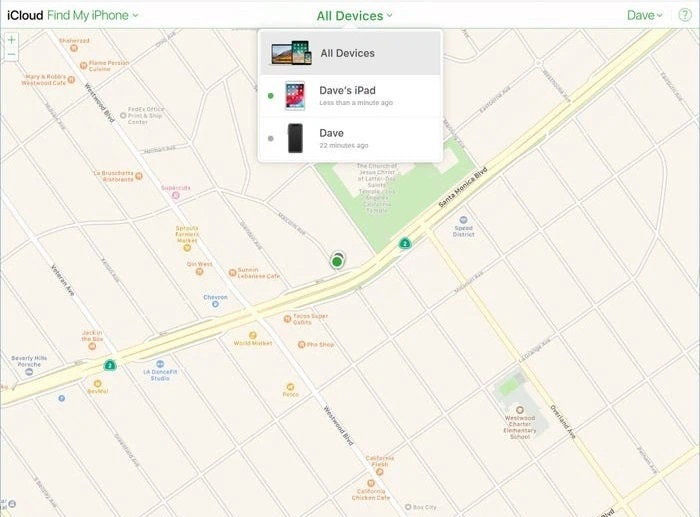Image resolution: width=700 pixels, height=517 pixels.
Task: Choose the offline Dave iPhone entry
Action: pos(350,138)
